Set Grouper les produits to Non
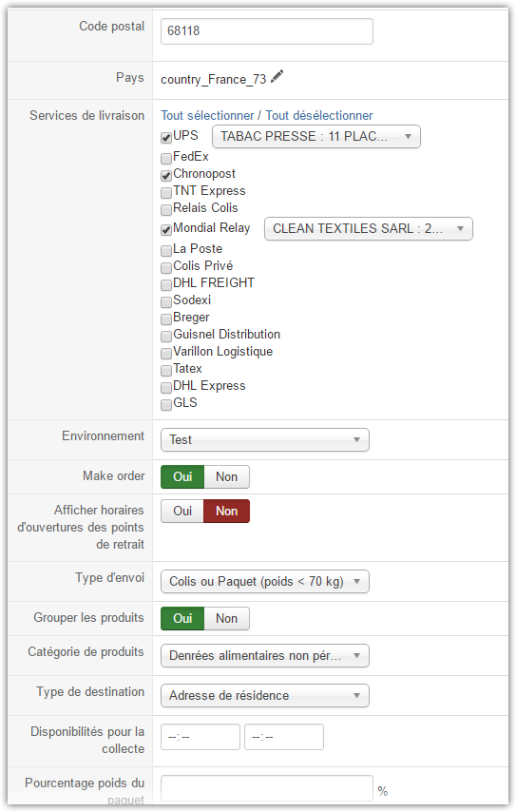Screen dimensions: 516x812 coord(227,618)
